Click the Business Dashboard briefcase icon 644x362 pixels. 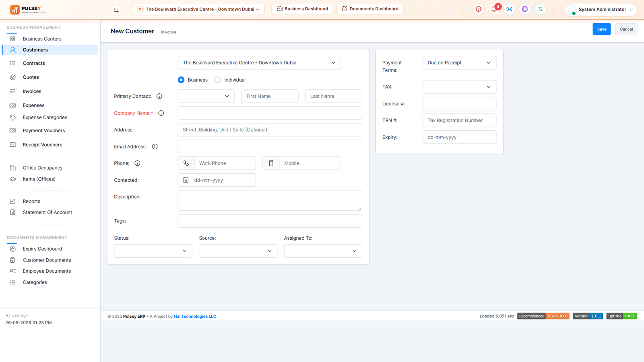pos(279,8)
